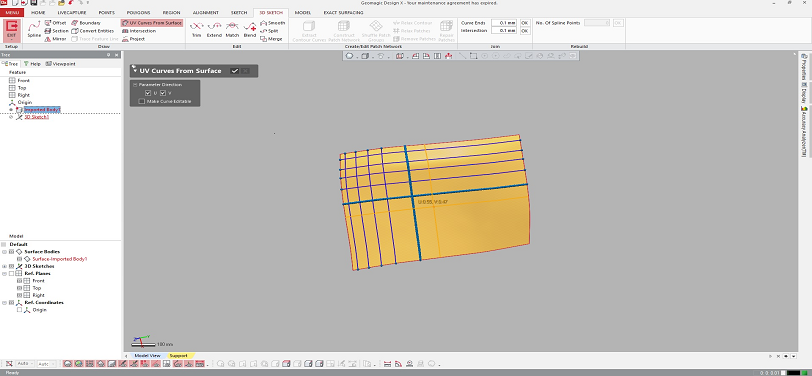Click the red house view icon in viewport toolbar
The height and width of the screenshot is (376, 812).
[x=448, y=56]
